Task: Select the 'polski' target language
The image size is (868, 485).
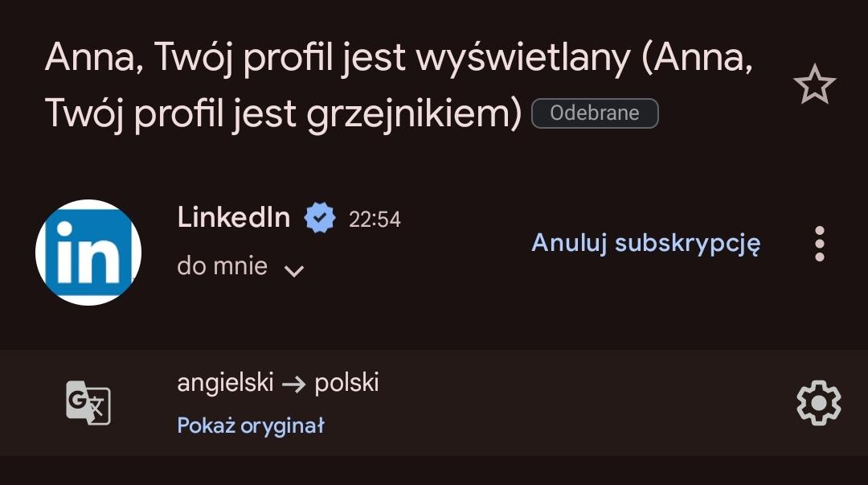Action: click(x=346, y=383)
